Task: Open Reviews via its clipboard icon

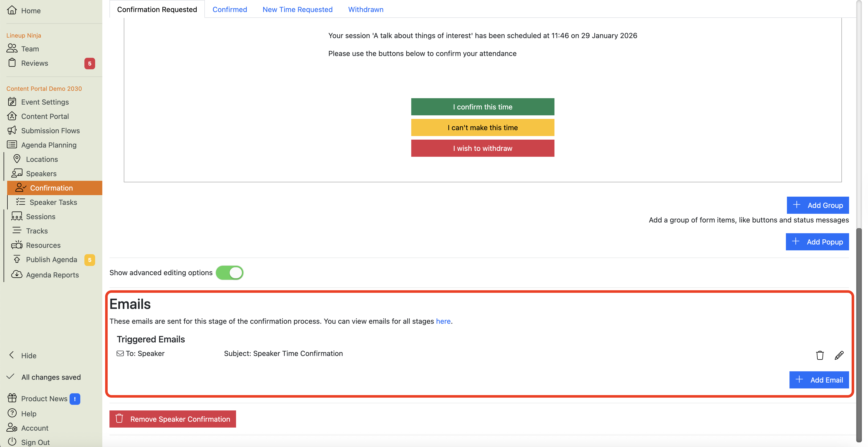Action: coord(12,63)
